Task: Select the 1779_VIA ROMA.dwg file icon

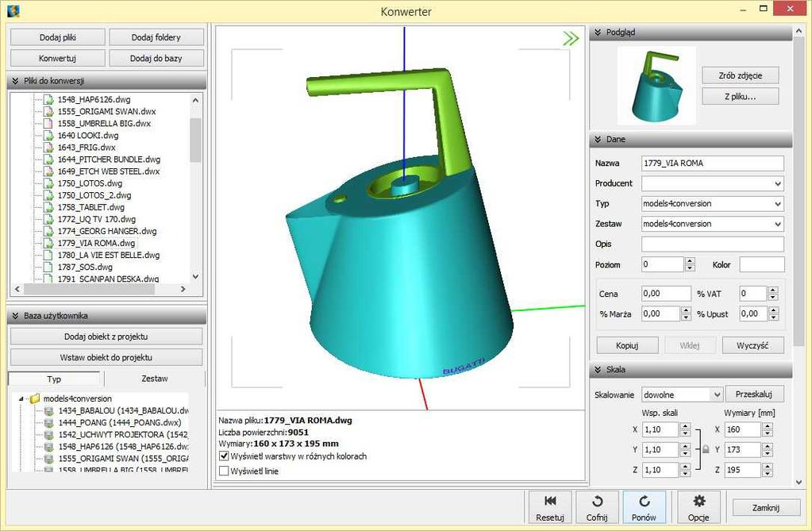Action: pyautogui.click(x=48, y=243)
